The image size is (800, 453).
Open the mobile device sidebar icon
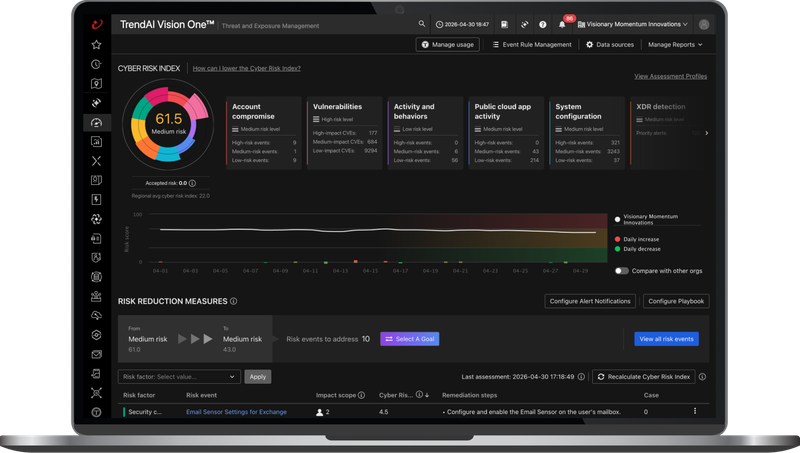pos(96,373)
